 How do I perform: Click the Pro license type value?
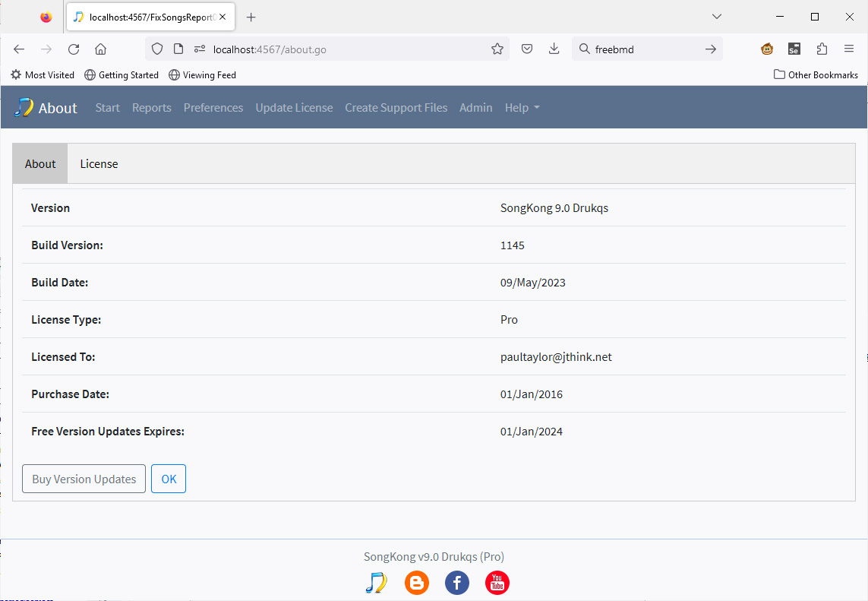[509, 320]
